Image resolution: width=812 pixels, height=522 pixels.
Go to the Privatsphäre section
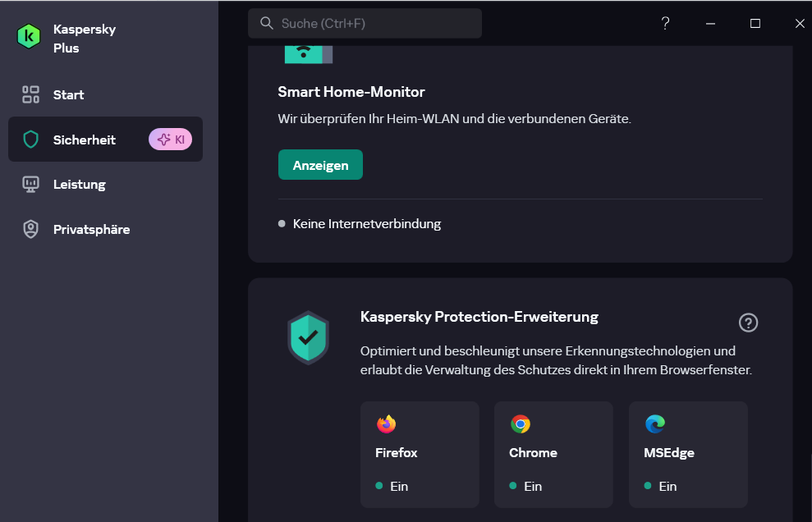click(x=91, y=229)
